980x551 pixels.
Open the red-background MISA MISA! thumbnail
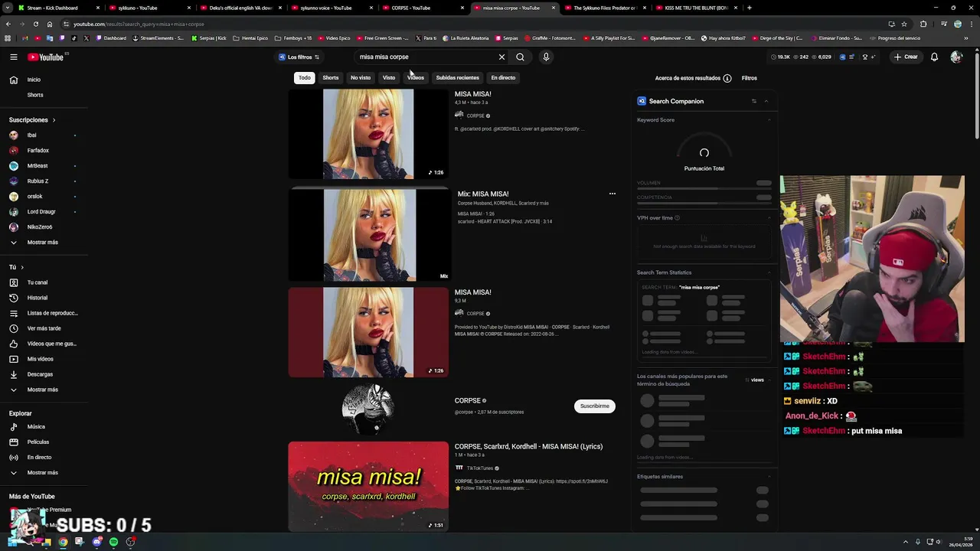368,332
